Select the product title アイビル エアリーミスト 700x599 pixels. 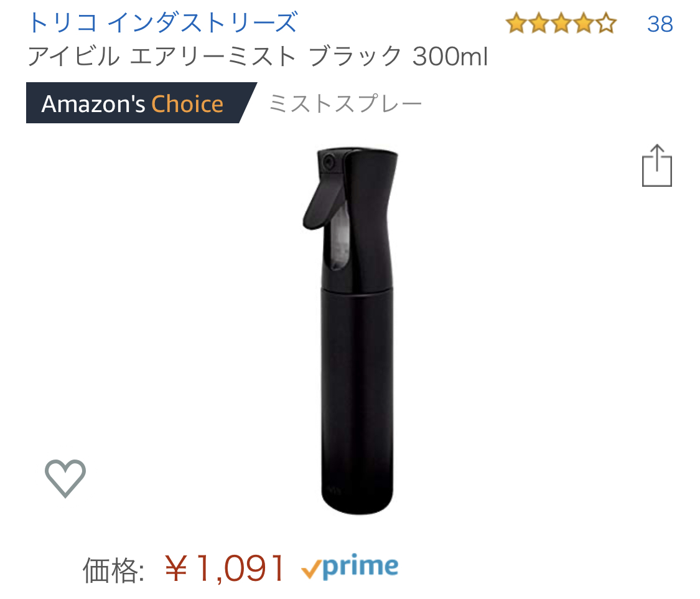coord(162,56)
